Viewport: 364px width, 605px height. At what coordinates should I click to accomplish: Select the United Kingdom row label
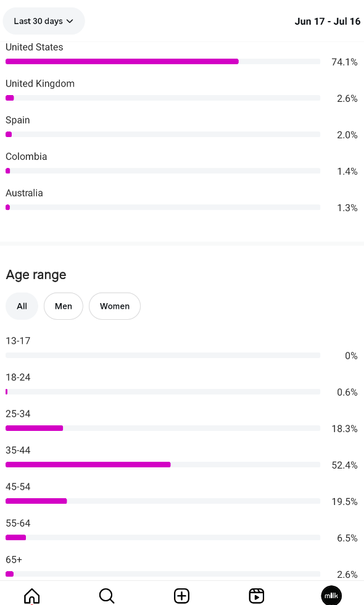(40, 84)
